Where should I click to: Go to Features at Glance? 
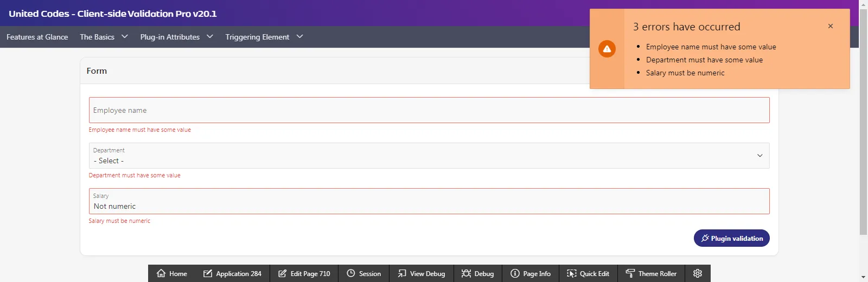pos(37,37)
